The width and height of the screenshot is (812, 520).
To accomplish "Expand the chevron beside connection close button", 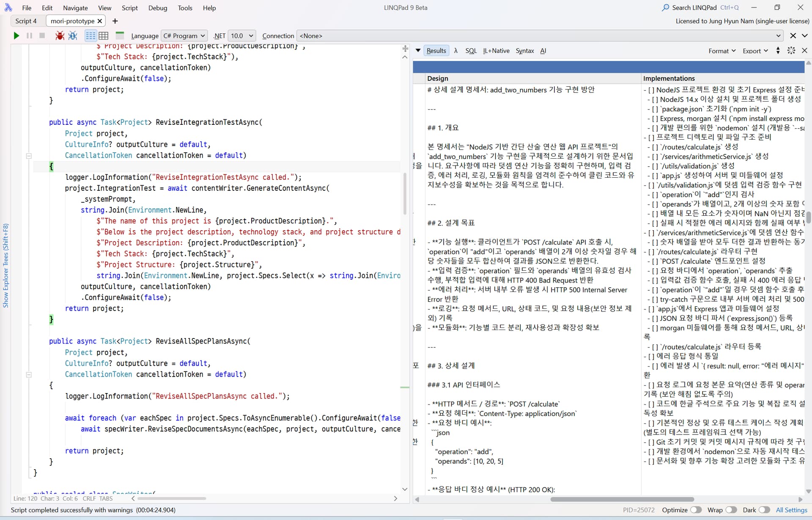I will pyautogui.click(x=805, y=36).
